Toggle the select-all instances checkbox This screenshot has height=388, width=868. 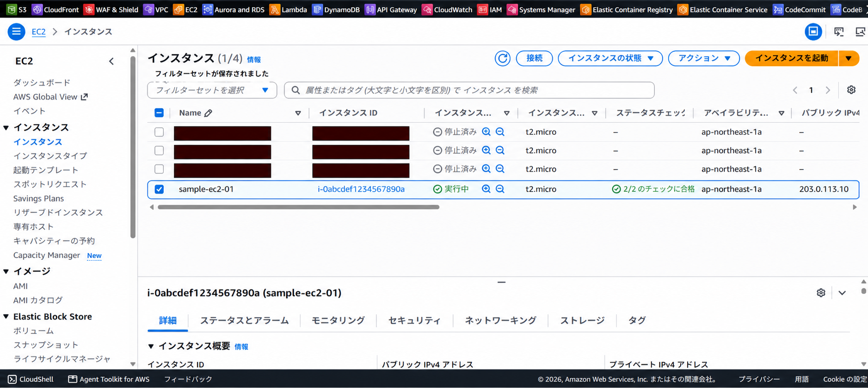click(x=159, y=113)
